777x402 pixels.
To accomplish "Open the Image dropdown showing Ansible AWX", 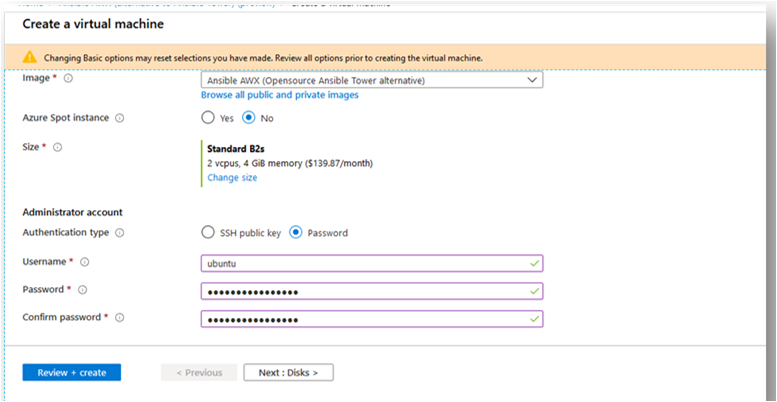I will (372, 80).
